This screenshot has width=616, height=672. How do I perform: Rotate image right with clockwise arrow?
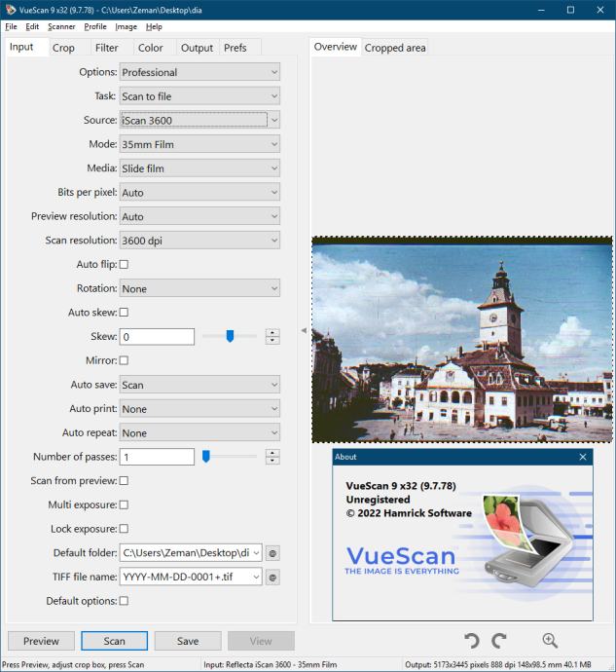click(x=499, y=640)
